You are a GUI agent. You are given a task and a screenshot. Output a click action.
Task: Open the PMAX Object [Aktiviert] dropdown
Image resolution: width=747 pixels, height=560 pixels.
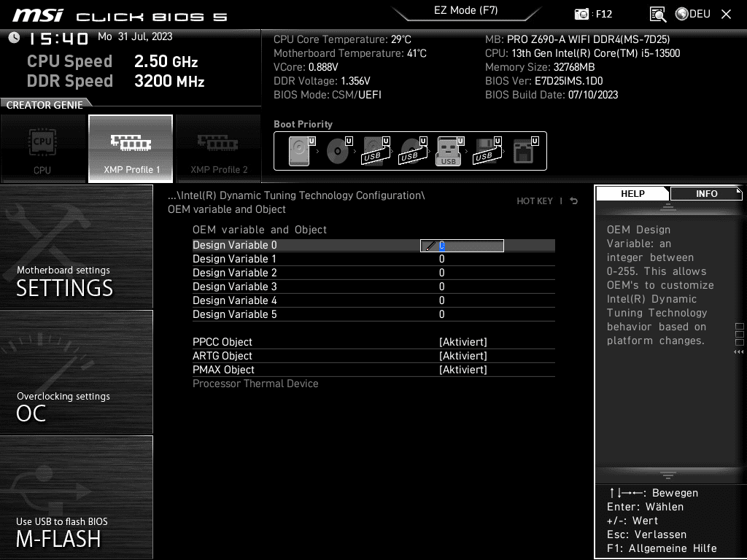point(463,370)
